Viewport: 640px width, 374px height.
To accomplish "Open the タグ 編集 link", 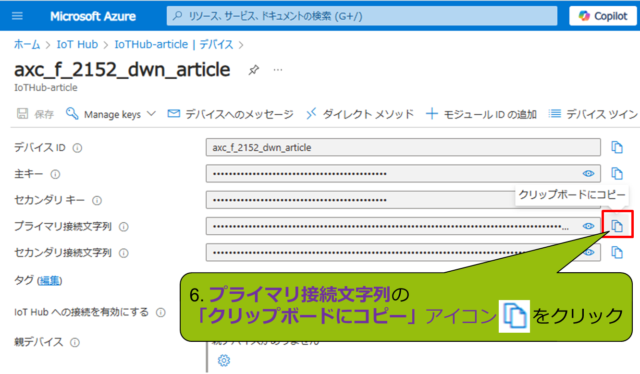I will coord(49,280).
